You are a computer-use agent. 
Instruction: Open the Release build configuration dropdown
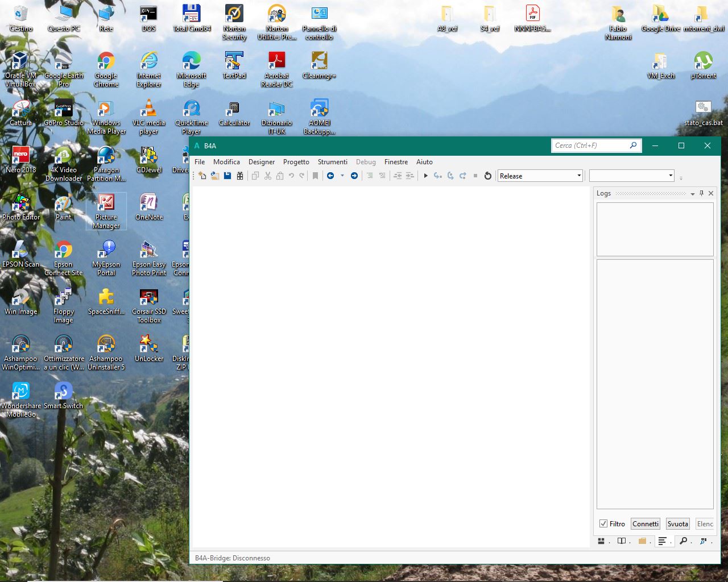(x=540, y=176)
